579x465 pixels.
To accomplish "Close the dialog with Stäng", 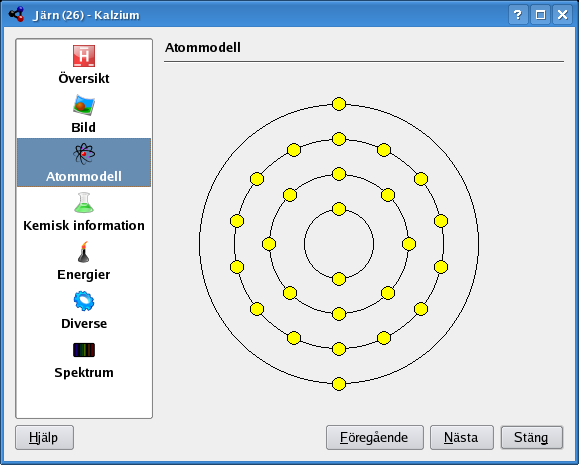I will (532, 438).
